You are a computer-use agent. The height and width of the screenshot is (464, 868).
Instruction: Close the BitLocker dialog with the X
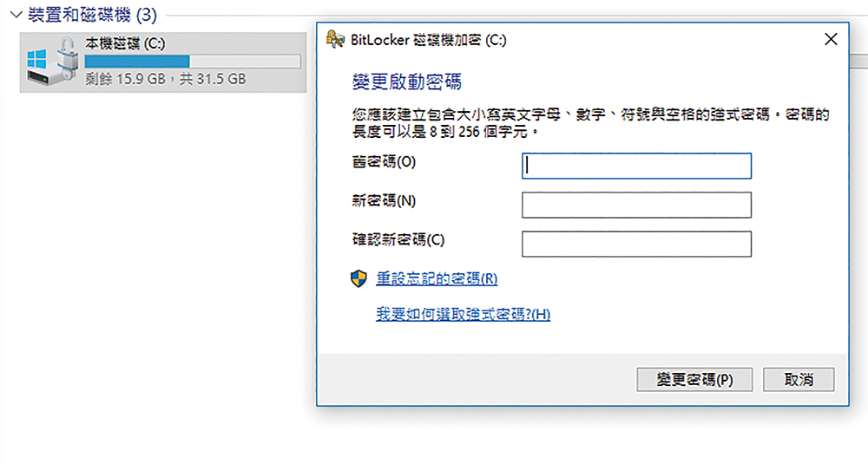(831, 39)
